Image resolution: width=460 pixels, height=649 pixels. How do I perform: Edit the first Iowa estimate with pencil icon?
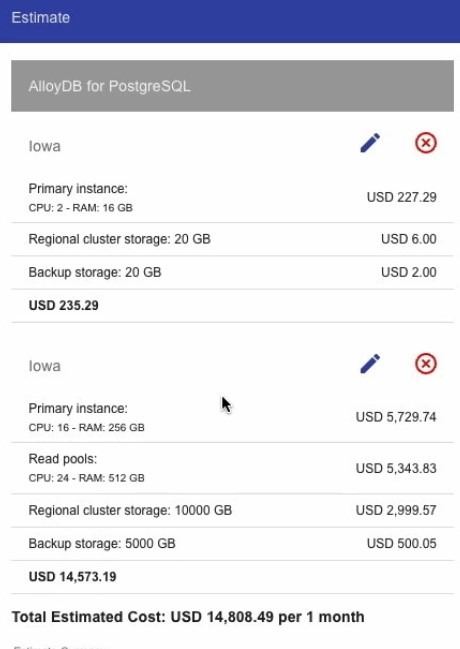click(x=370, y=143)
